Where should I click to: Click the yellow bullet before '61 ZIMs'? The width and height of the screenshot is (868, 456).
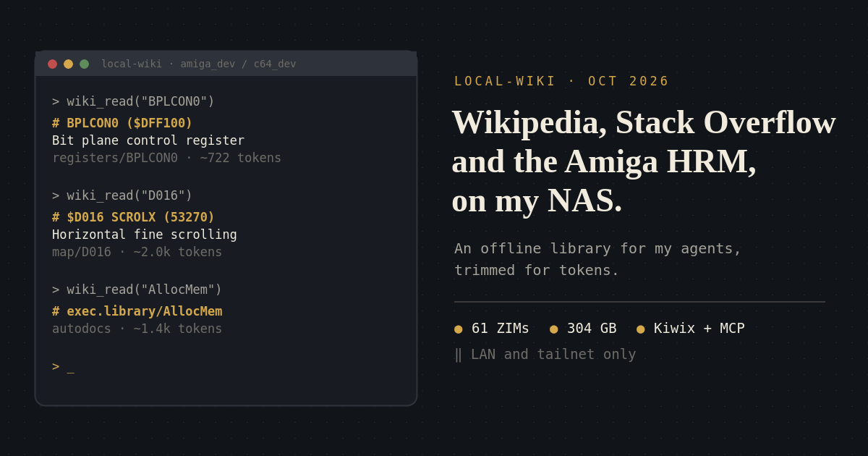click(459, 329)
